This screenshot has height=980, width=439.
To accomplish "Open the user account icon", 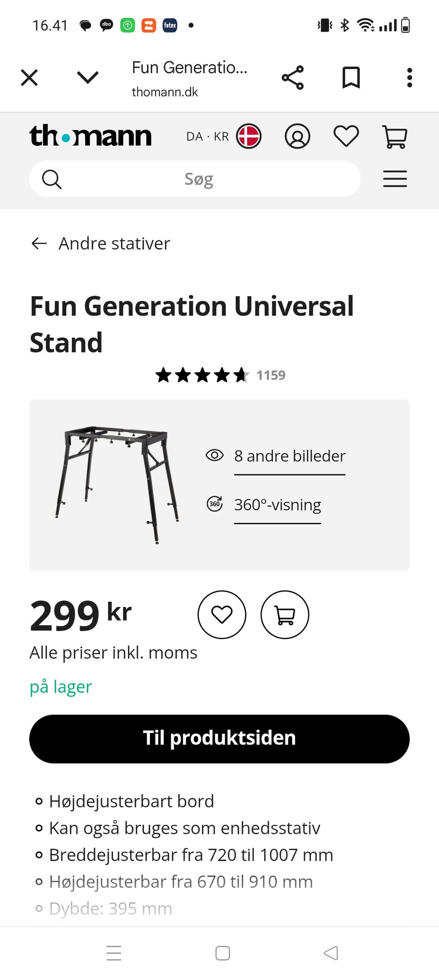I will [297, 136].
